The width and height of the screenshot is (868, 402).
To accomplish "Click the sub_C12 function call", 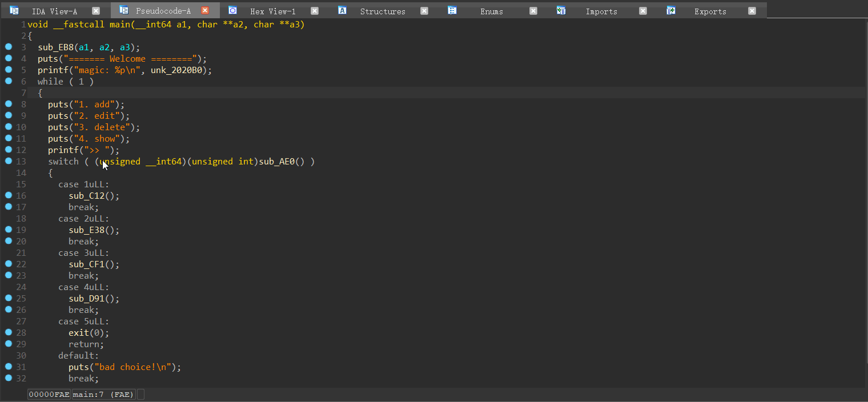I will pyautogui.click(x=87, y=196).
